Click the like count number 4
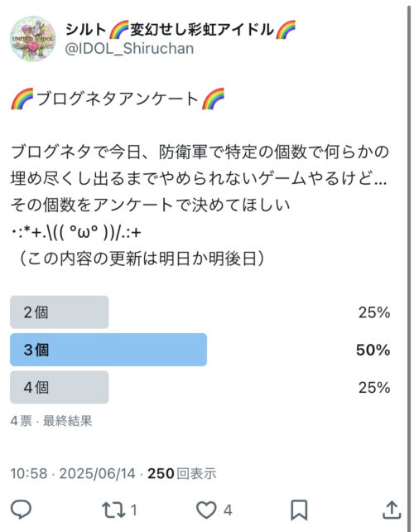 [x=228, y=510]
